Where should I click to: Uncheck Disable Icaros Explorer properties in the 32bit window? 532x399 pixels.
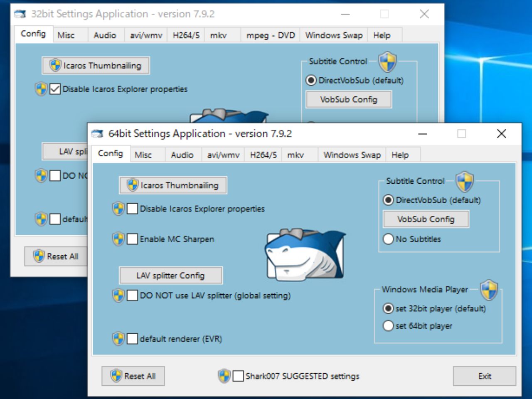pos(55,89)
